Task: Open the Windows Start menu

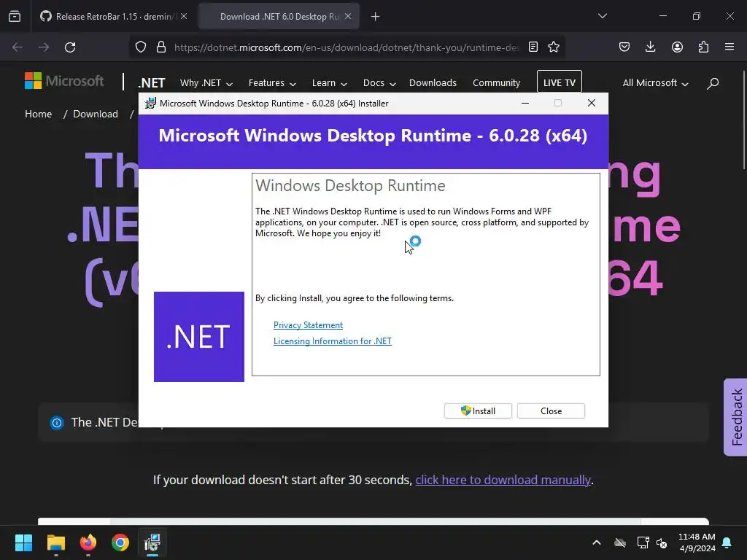Action: tap(23, 542)
